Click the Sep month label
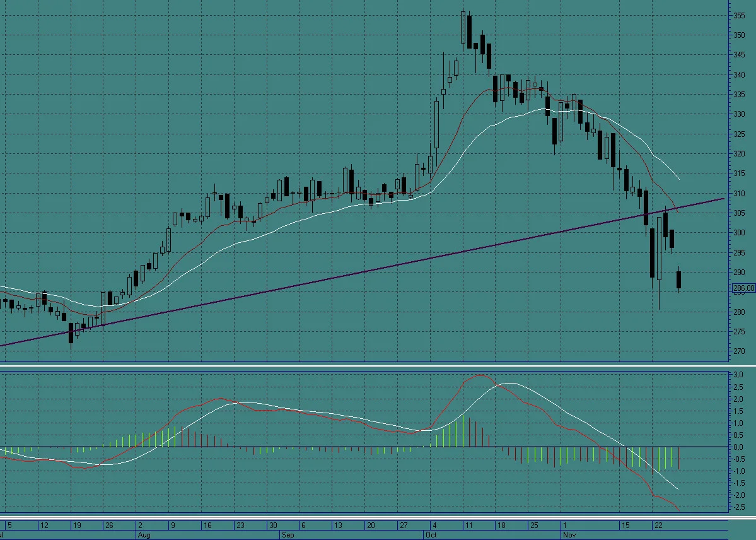Viewport: 756px width, 540px height. pyautogui.click(x=288, y=535)
